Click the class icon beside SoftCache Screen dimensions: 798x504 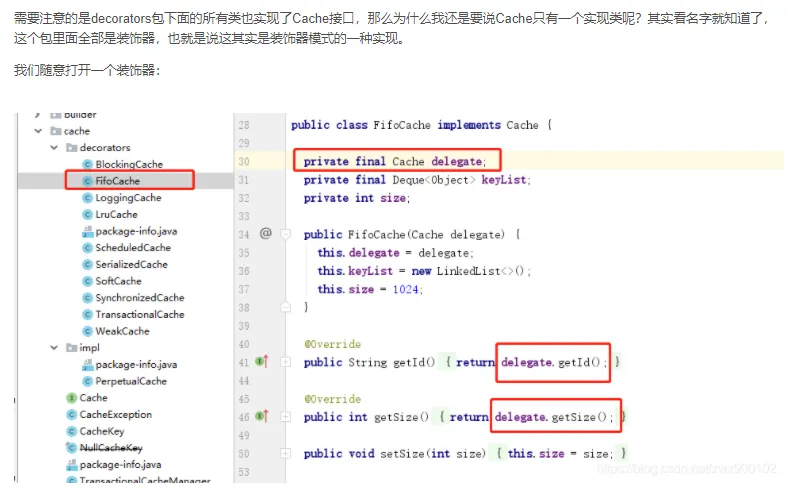tap(88, 281)
